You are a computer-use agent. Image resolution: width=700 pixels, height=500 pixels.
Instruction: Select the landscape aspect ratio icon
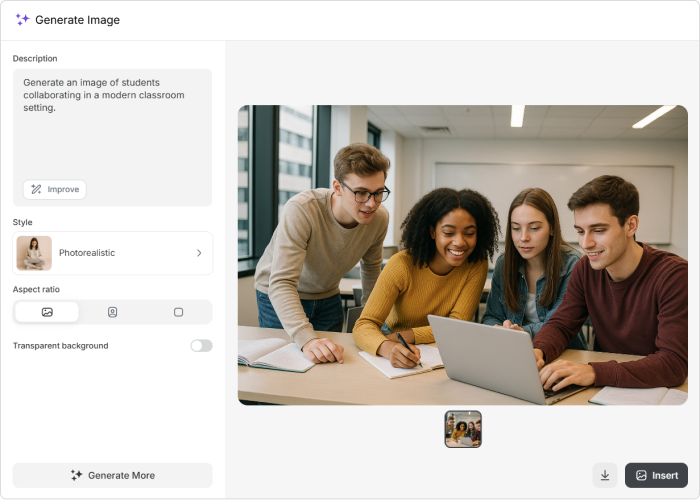47,312
